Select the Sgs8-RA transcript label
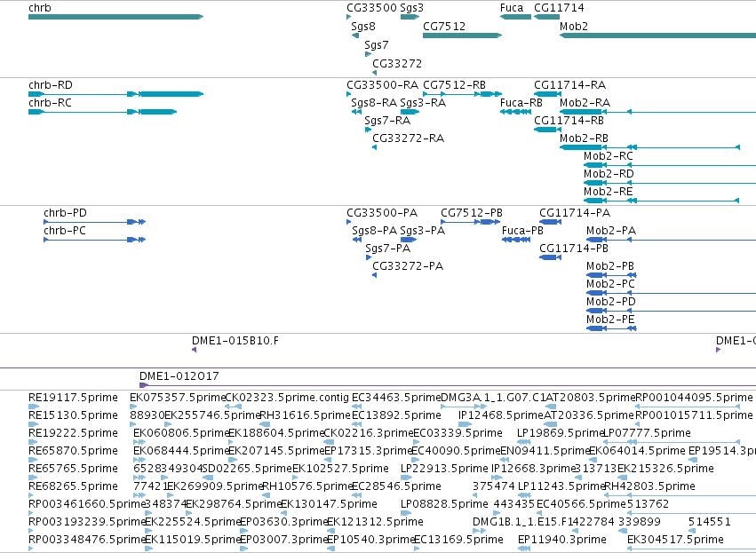 (374, 103)
